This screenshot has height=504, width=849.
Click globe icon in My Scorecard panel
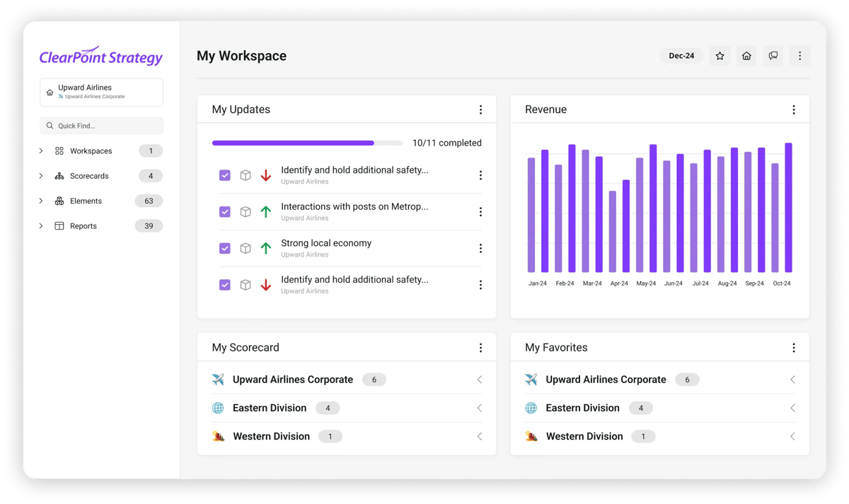[x=218, y=408]
